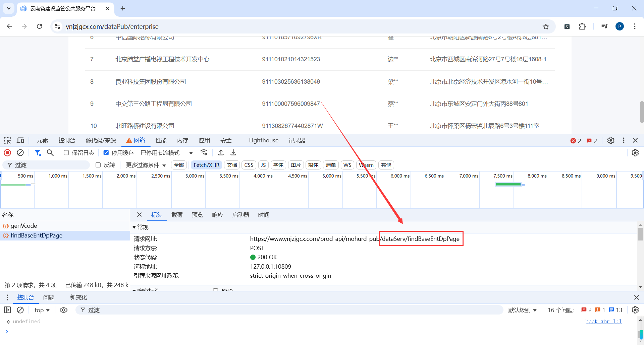
Task: Toggle the network filter funnel icon
Action: [38, 153]
